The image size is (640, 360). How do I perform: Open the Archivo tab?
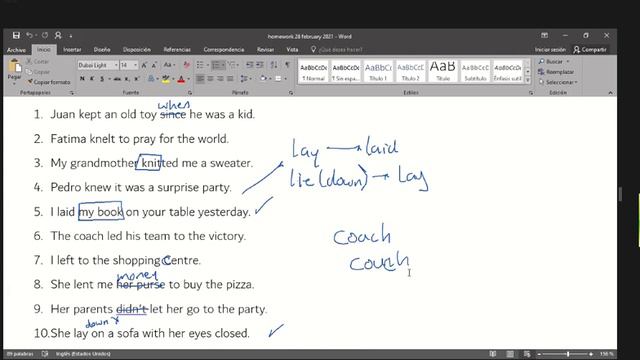pyautogui.click(x=16, y=50)
